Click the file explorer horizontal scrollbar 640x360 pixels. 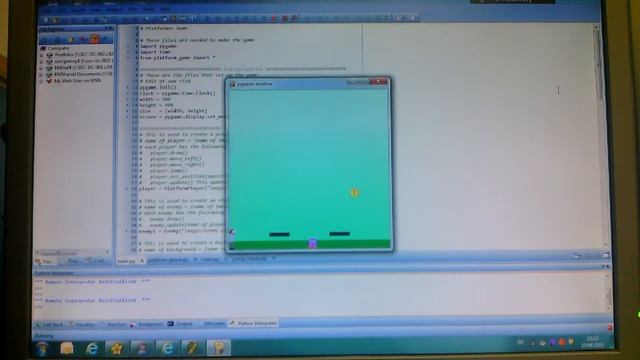pos(73,252)
